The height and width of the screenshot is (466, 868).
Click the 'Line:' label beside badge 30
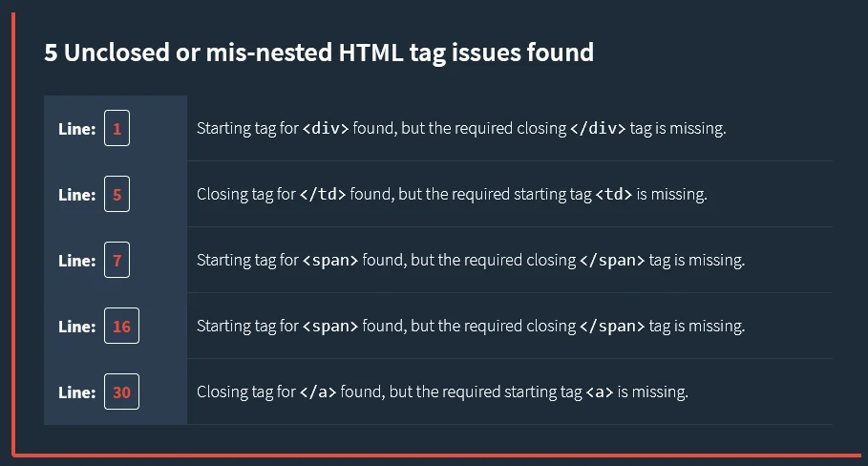pos(76,392)
